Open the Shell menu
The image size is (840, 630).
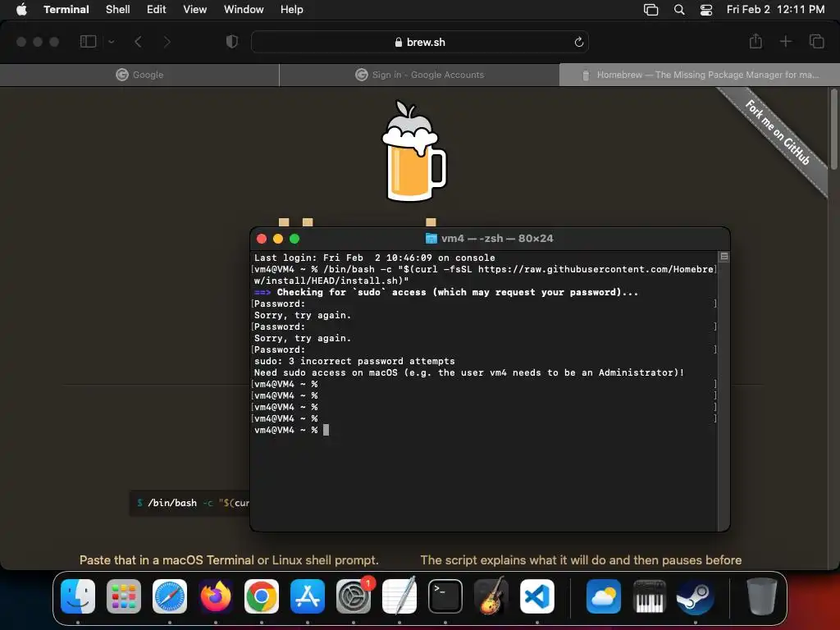click(x=117, y=9)
